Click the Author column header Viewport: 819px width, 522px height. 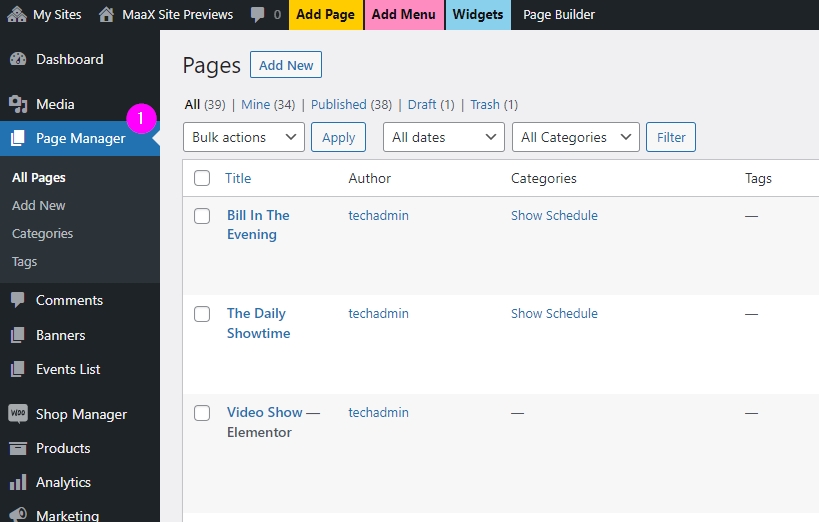click(x=369, y=178)
